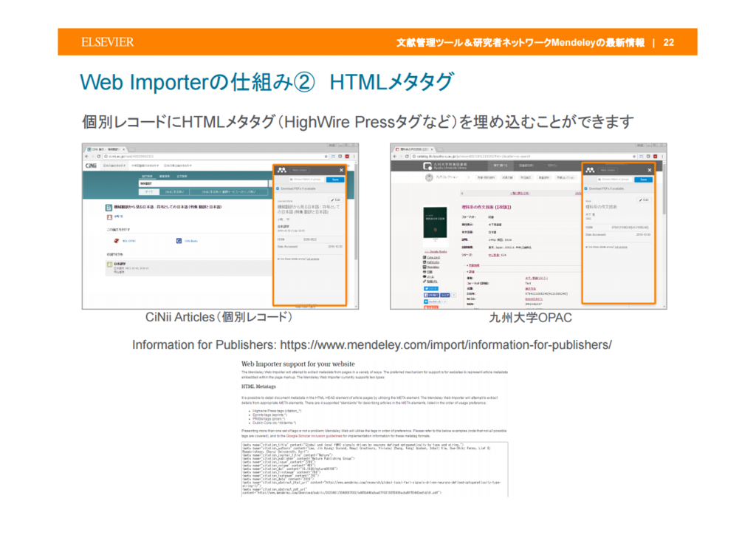
Task: Click the print icon in the Kyushu OPAC left sidebar
Action: (425, 272)
